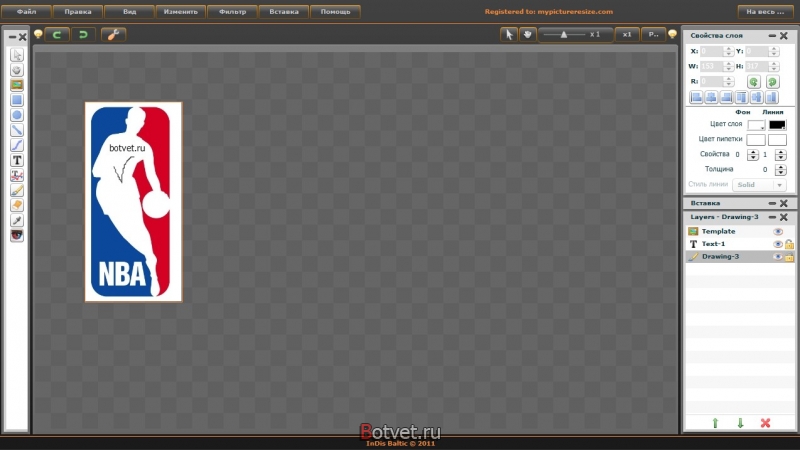Toggle visibility of Text-1 layer

[x=778, y=244]
